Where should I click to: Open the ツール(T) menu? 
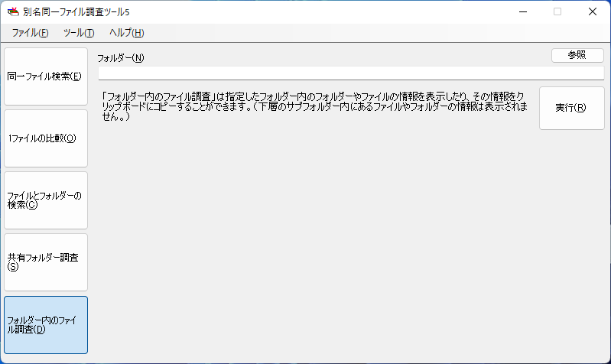point(79,33)
